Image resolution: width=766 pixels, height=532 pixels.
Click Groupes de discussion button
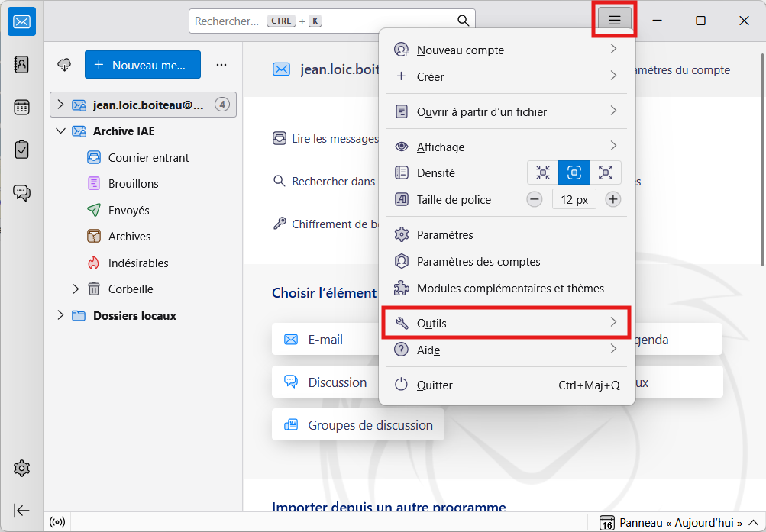pyautogui.click(x=357, y=425)
